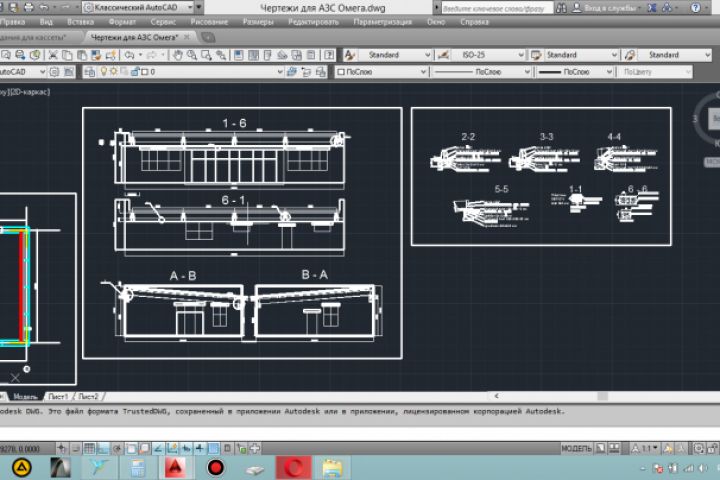Open the annotation scale 1:1 dropdown

click(x=645, y=448)
